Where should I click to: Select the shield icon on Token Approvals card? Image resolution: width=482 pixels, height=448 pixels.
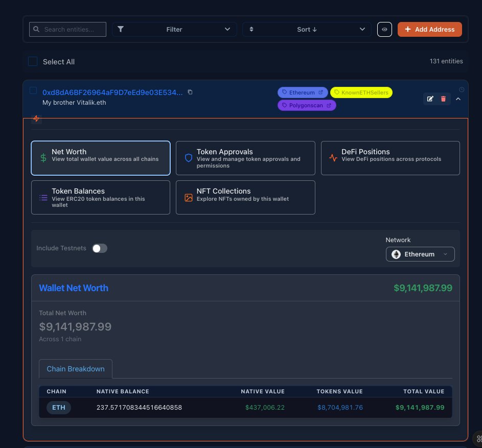pos(188,158)
